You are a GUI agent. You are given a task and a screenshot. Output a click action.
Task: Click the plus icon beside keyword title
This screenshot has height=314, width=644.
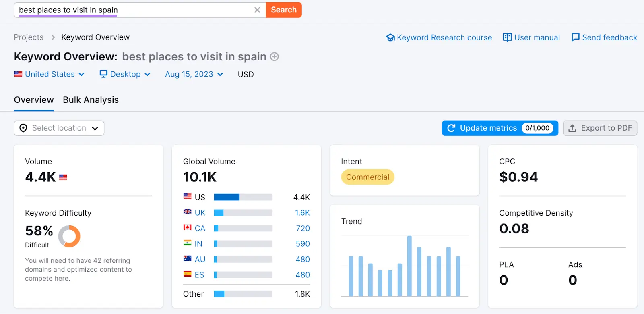(x=275, y=57)
